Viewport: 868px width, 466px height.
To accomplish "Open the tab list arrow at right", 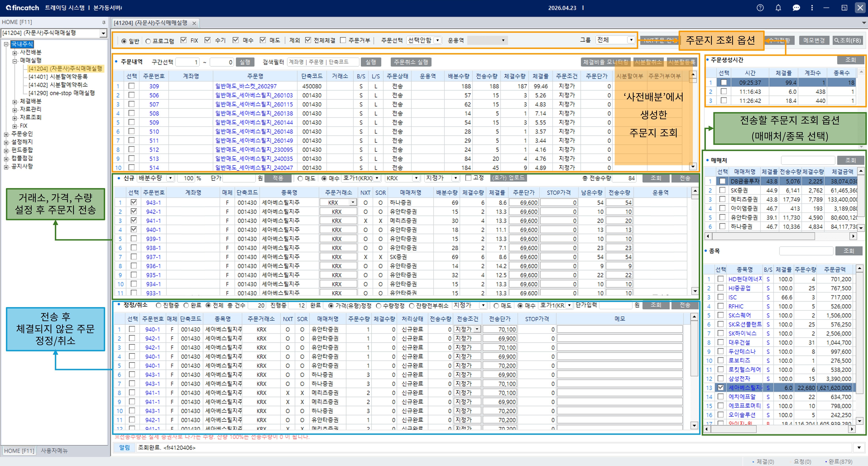I will point(864,23).
